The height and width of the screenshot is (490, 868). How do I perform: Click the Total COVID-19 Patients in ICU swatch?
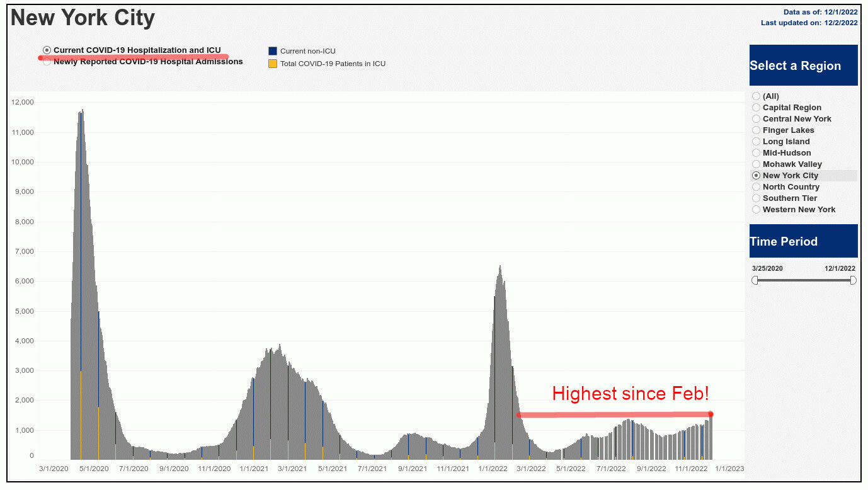pyautogui.click(x=273, y=64)
